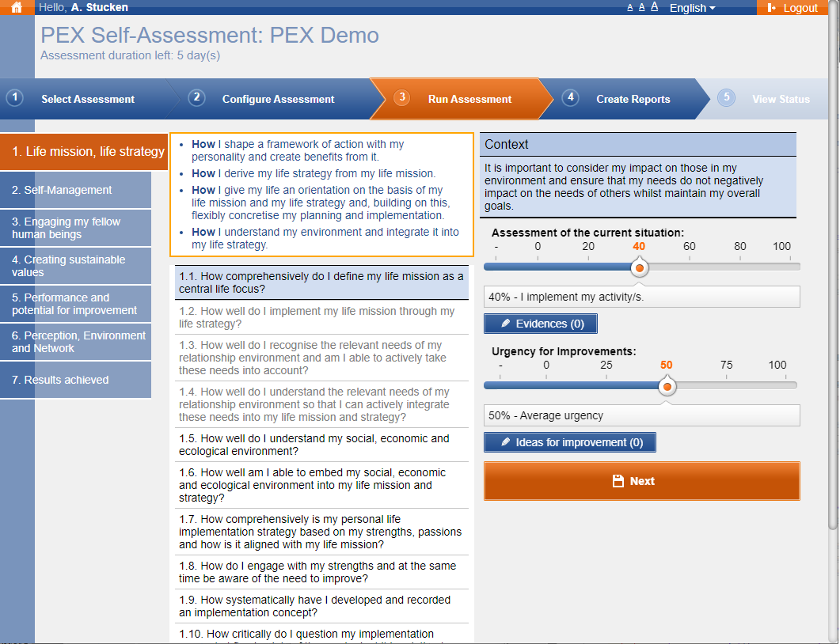Open step 4 Create Reports
Viewport: 840px width, 644px height.
(x=633, y=99)
